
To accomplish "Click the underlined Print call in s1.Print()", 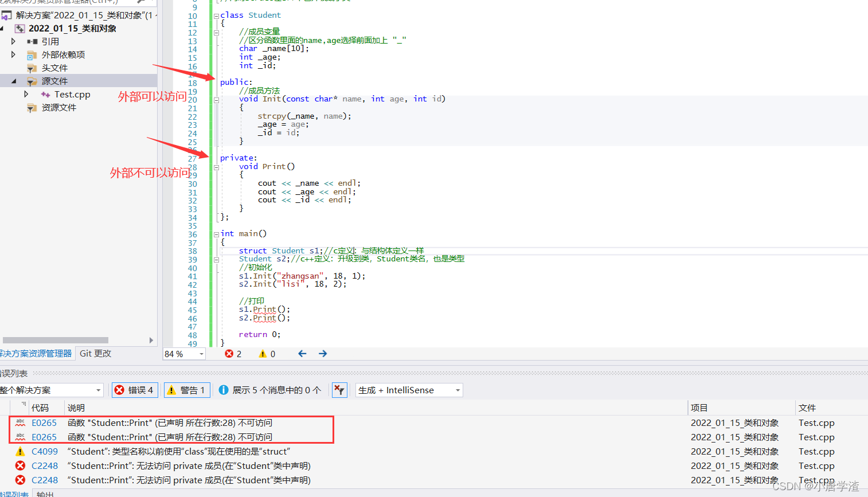I will point(264,310).
